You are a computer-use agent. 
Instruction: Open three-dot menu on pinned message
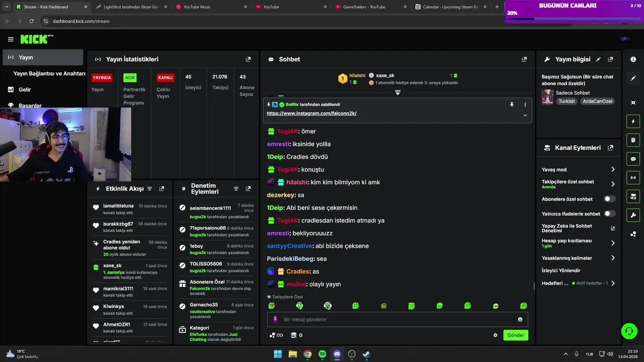click(525, 105)
